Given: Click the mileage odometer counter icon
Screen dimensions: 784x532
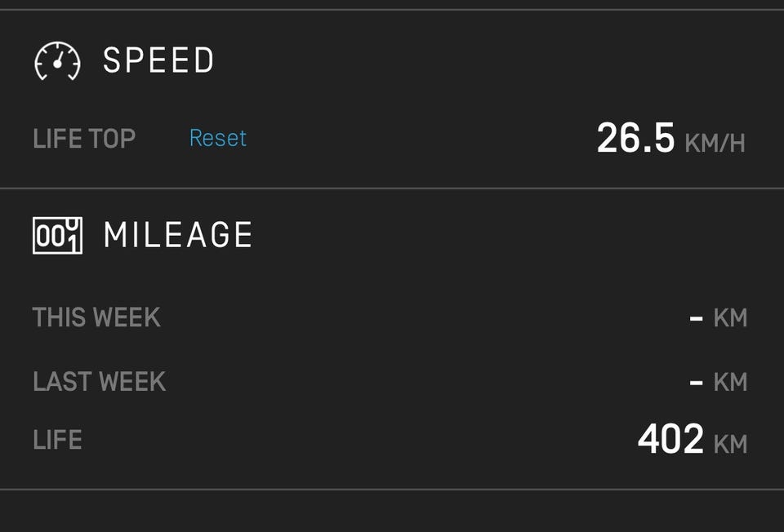Looking at the screenshot, I should point(57,236).
